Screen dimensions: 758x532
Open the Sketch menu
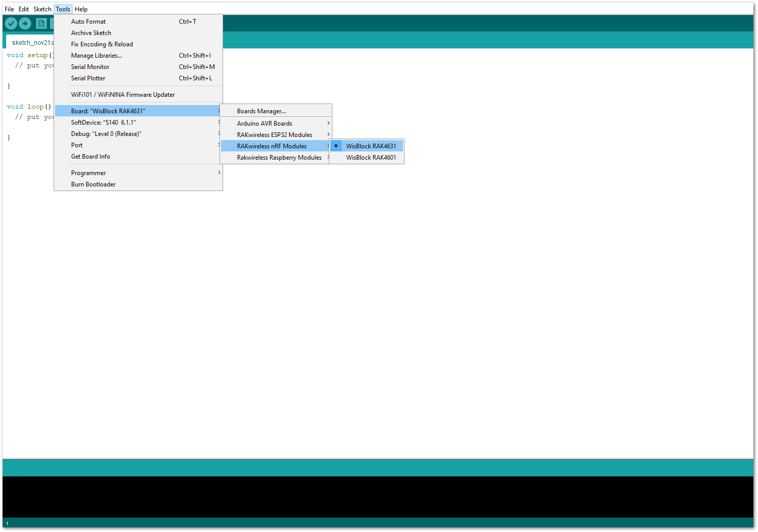point(42,9)
